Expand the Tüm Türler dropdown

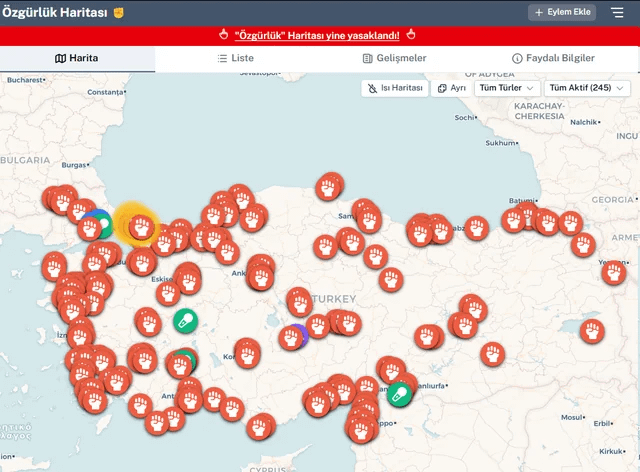506,88
